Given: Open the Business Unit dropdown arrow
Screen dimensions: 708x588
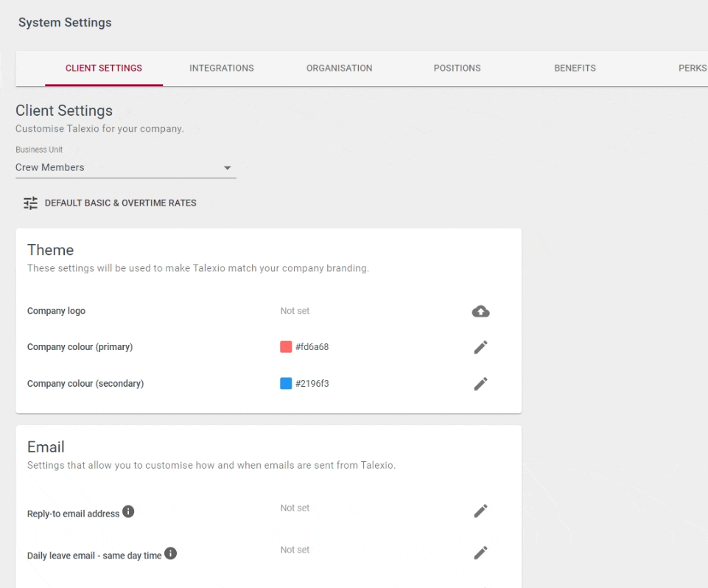Looking at the screenshot, I should point(227,168).
